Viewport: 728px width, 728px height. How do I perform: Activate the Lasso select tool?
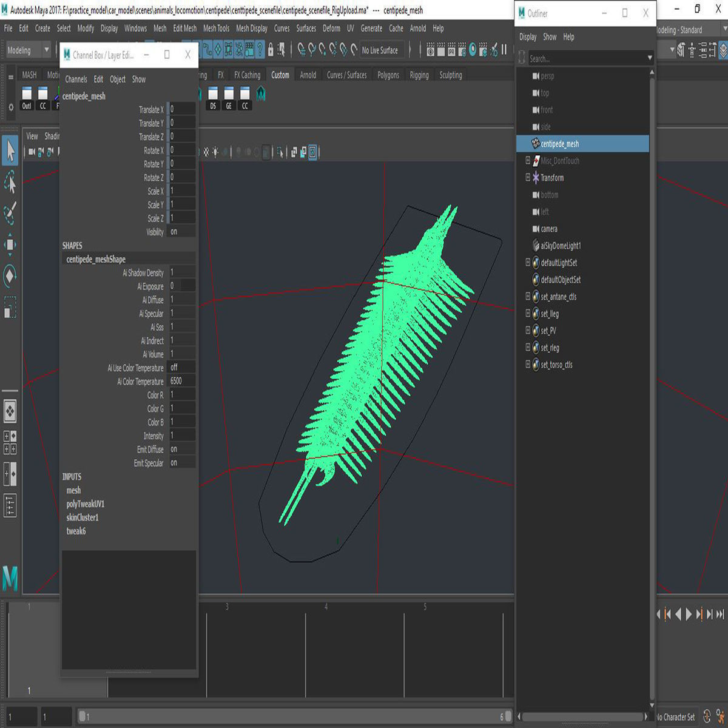click(10, 182)
